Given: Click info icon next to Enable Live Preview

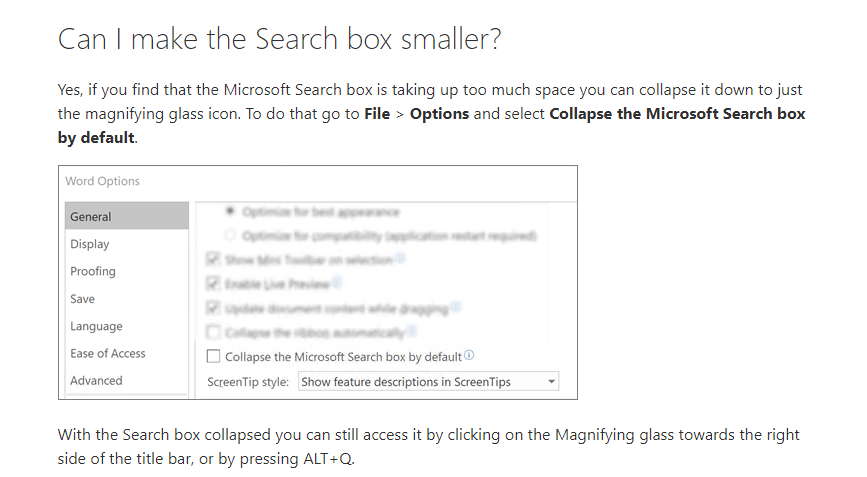Looking at the screenshot, I should click(x=336, y=282).
